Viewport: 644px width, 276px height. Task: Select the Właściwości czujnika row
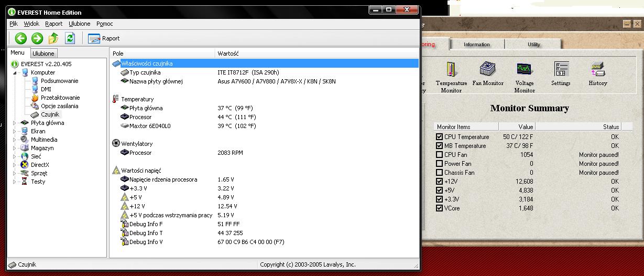click(x=265, y=63)
